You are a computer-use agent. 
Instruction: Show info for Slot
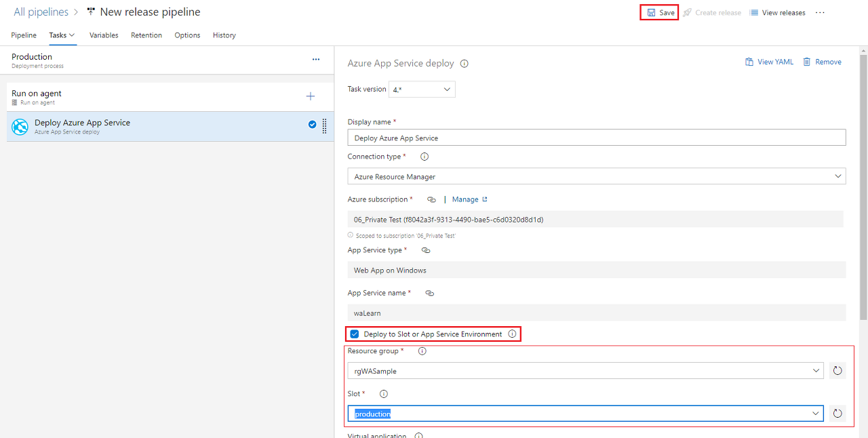coord(383,394)
